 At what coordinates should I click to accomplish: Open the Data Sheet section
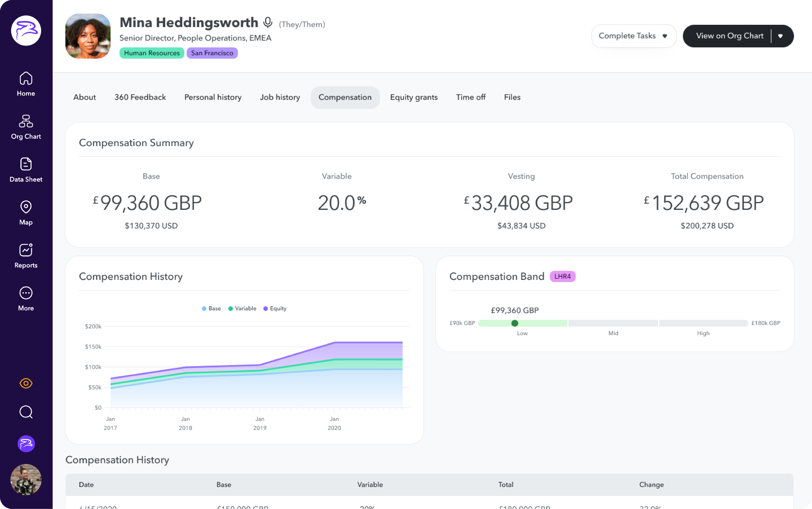26,170
